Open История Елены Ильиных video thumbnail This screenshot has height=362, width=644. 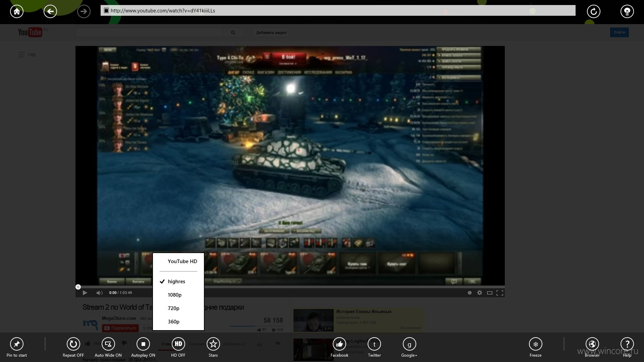(314, 320)
